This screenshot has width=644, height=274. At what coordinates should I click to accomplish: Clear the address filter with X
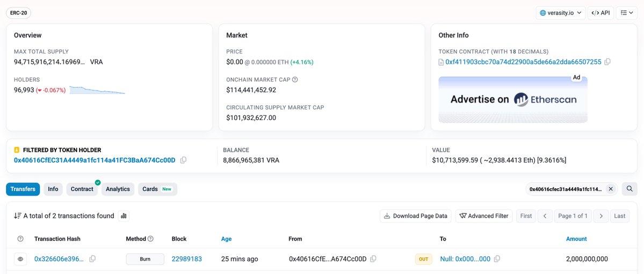pos(610,189)
